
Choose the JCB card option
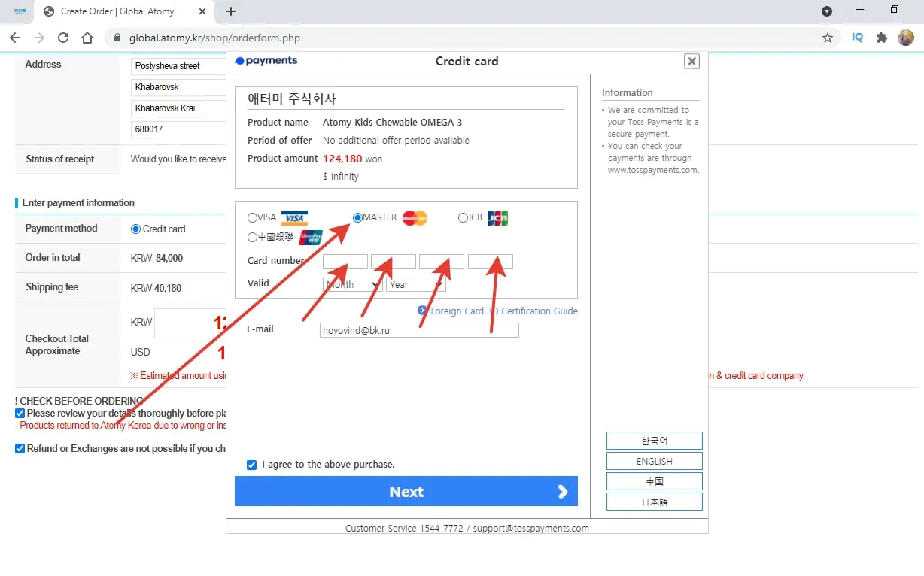pyautogui.click(x=463, y=218)
